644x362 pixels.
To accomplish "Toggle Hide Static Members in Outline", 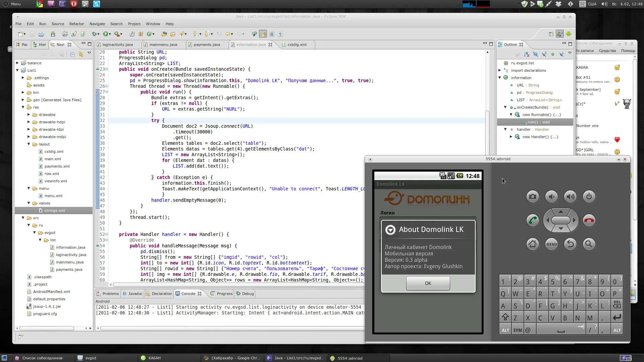I will (x=544, y=54).
